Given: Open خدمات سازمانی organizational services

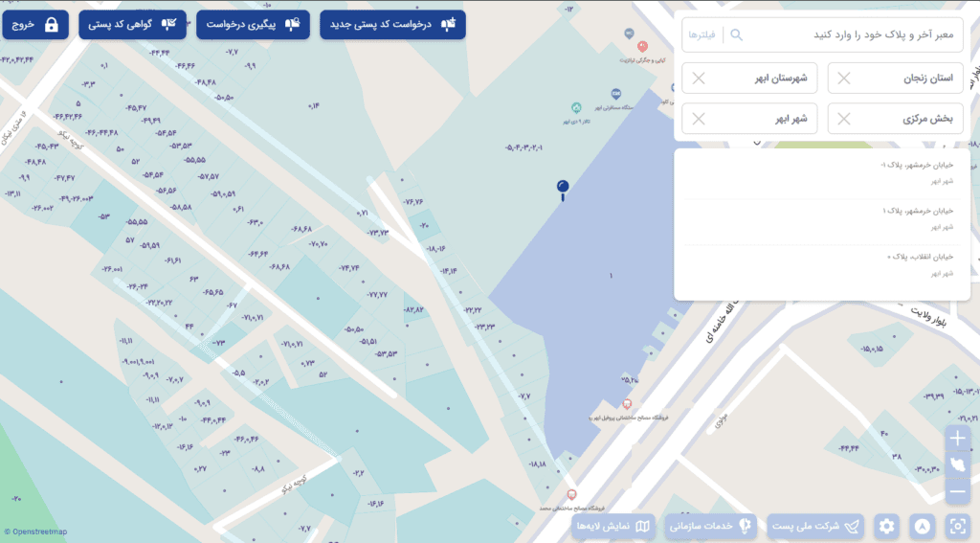Looking at the screenshot, I should [711, 526].
